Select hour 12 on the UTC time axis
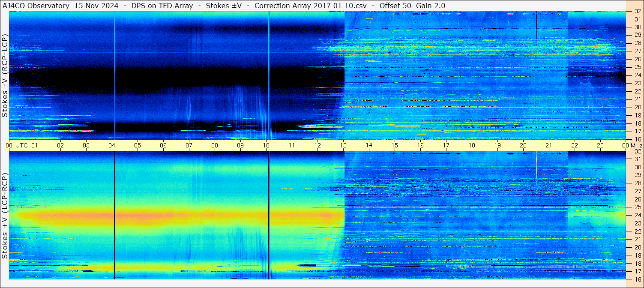The image size is (644, 288). [318, 145]
